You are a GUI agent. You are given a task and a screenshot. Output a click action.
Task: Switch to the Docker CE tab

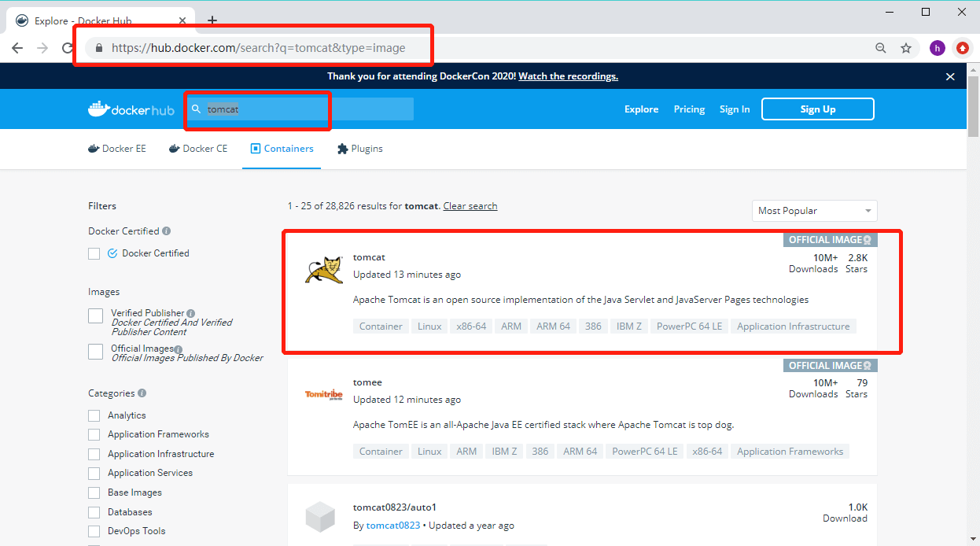198,149
